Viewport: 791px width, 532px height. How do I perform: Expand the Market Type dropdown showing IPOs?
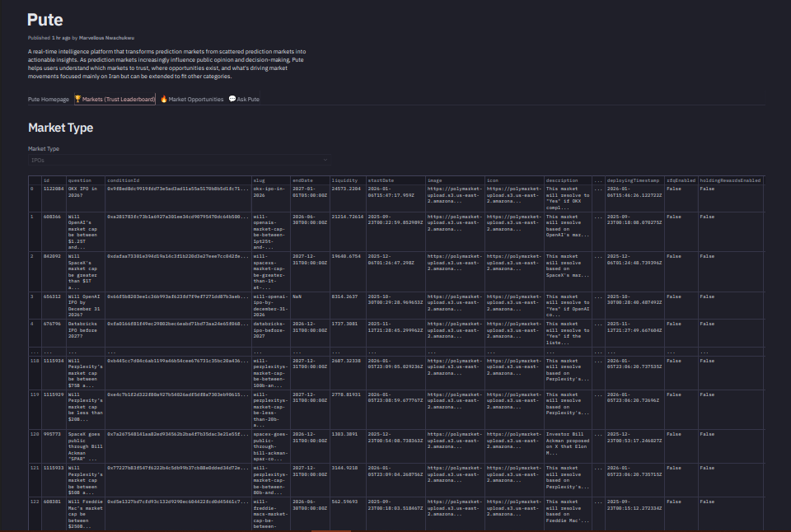[179, 161]
